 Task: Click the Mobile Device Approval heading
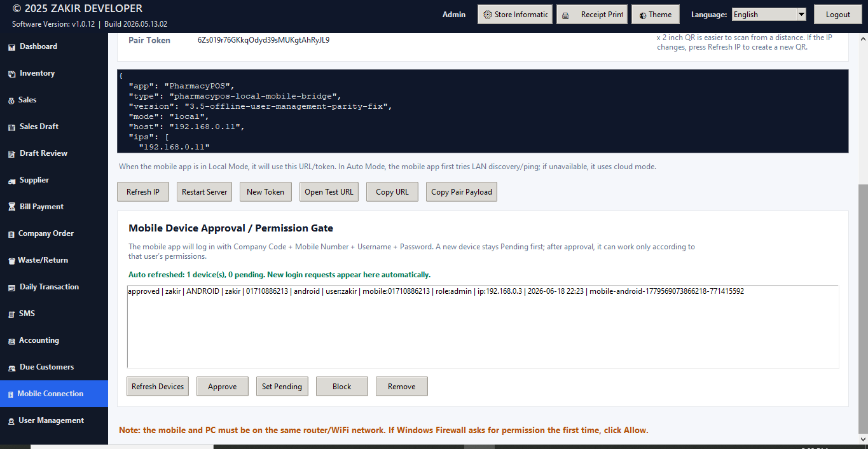coord(231,228)
